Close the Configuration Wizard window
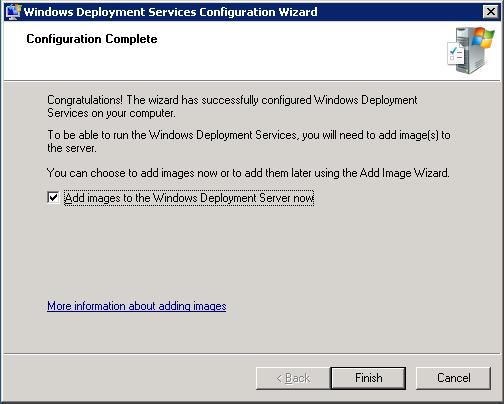504x404 pixels. (x=491, y=12)
